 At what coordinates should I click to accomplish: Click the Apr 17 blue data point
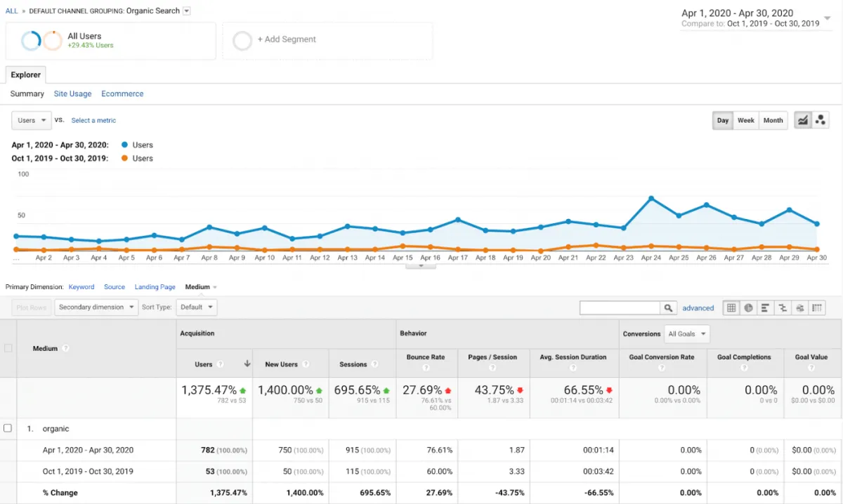tap(458, 220)
